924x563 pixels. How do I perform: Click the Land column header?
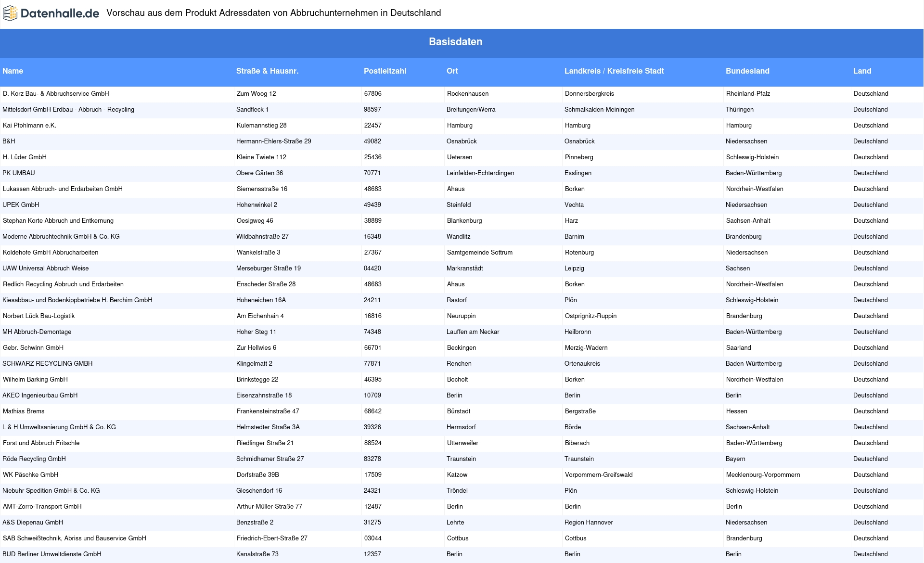coord(862,71)
